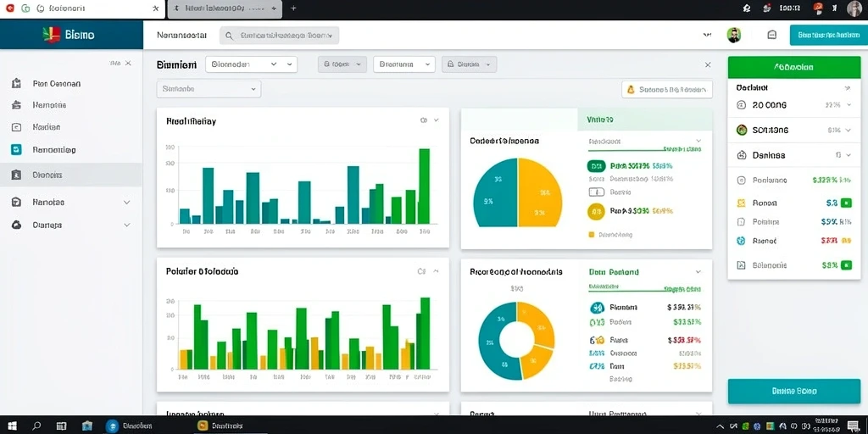Expand the 20 OGNG row in the right panel

[x=793, y=104]
